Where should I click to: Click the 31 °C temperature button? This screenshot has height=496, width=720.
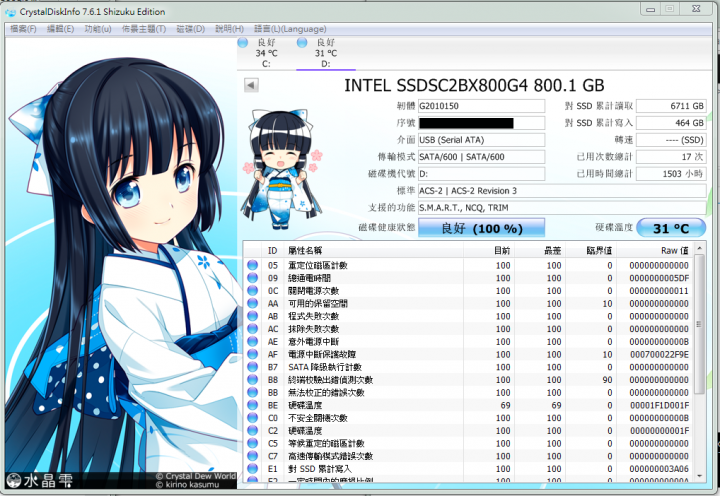tap(671, 228)
